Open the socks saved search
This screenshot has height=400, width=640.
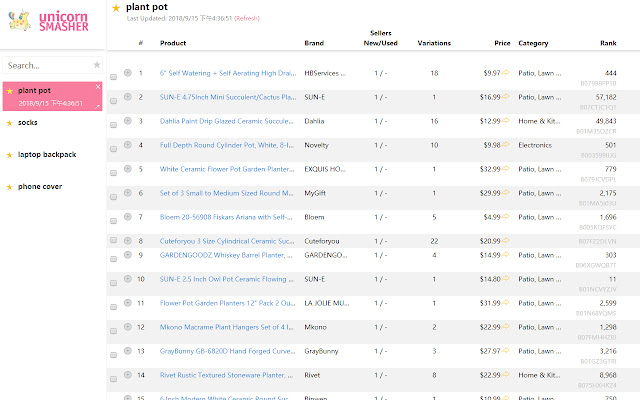click(x=28, y=123)
